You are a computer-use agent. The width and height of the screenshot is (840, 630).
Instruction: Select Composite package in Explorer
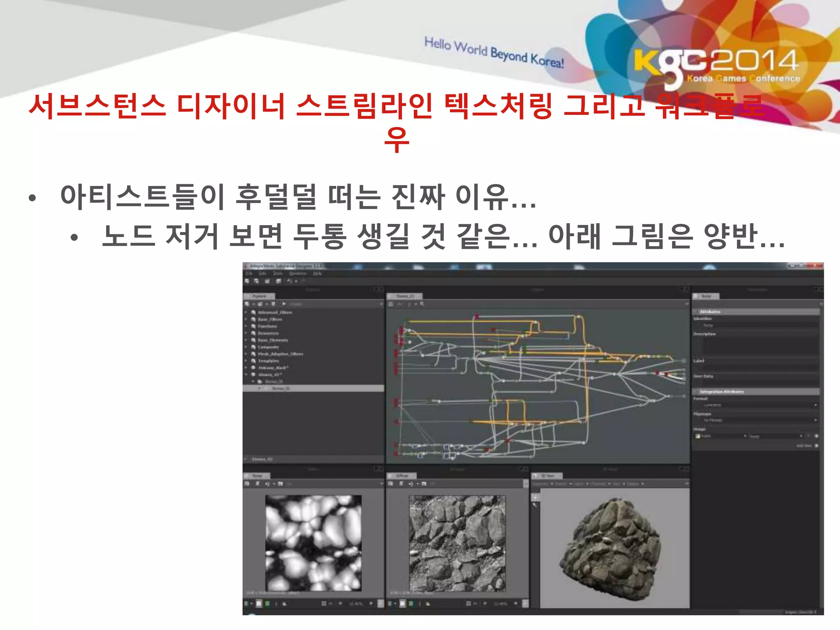coord(268,347)
